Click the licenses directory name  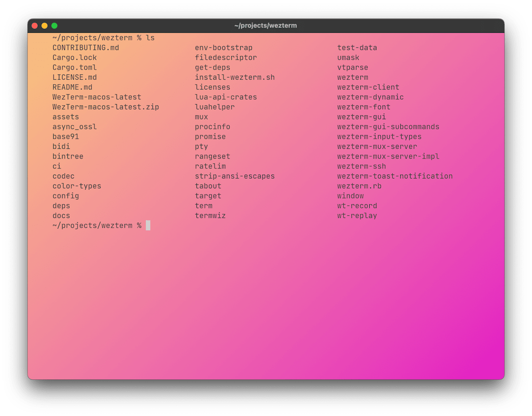coord(212,87)
